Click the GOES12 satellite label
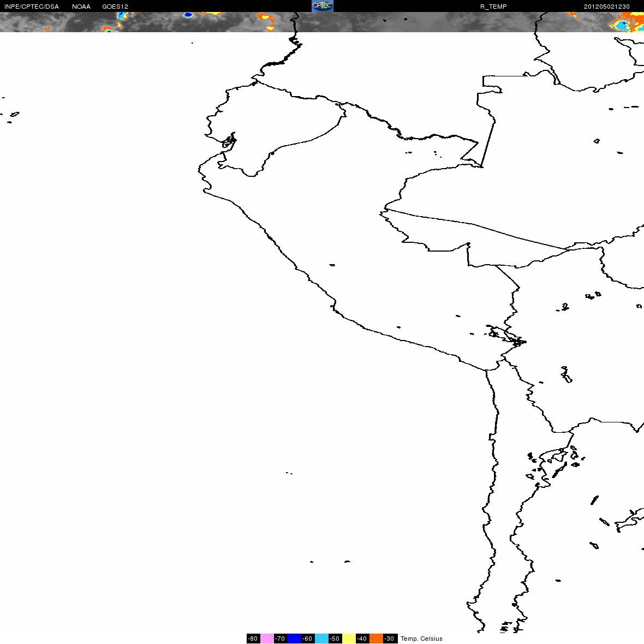This screenshot has height=644, width=644. click(x=115, y=7)
